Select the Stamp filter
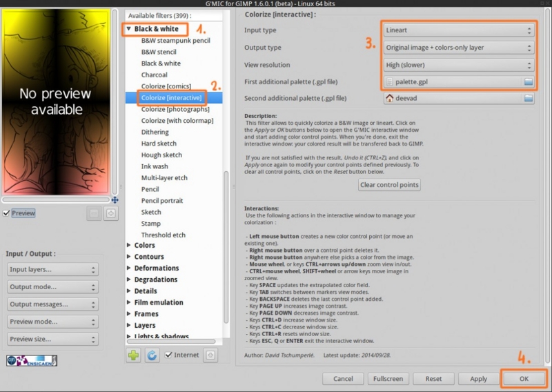Screen dimensions: 552x392 [x=150, y=224]
